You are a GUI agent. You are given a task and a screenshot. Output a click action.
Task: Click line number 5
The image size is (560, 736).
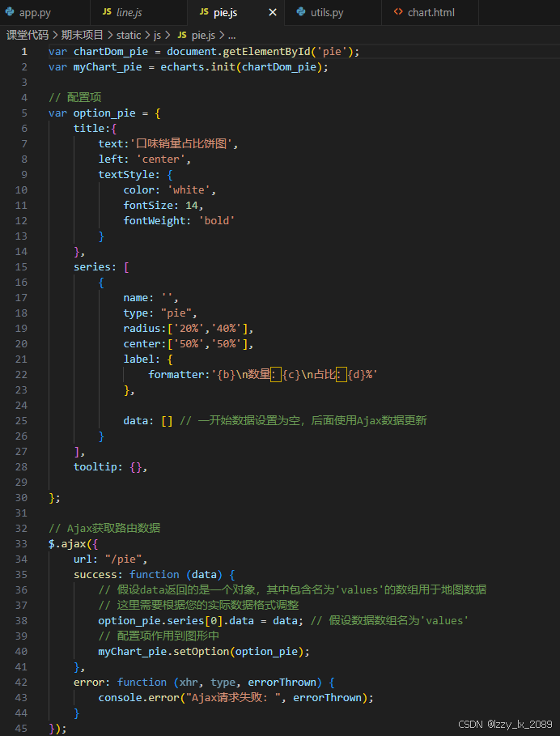pos(24,113)
